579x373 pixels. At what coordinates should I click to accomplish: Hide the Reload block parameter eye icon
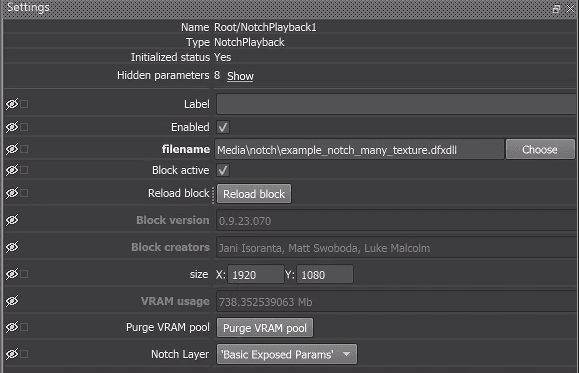12,193
